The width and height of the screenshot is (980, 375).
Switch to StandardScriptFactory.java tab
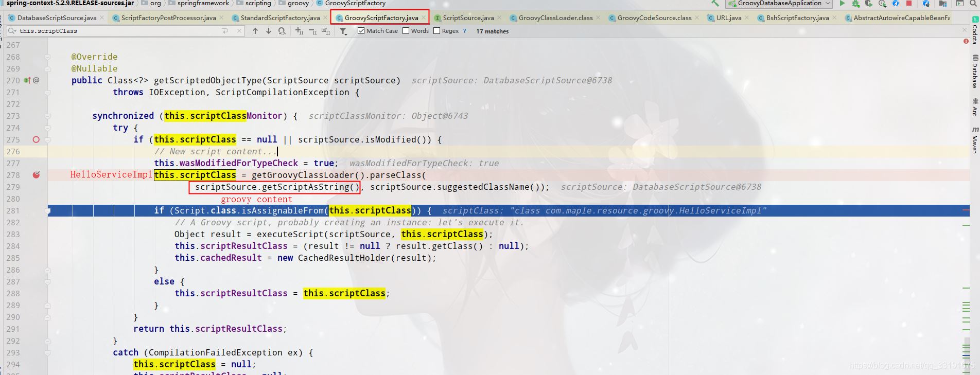pos(279,17)
